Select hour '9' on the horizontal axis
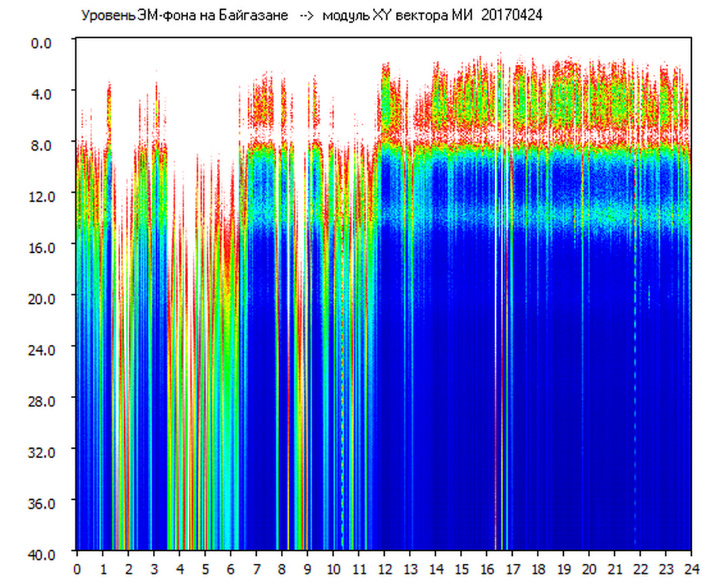Viewport: 716px width, 588px height. pos(308,569)
